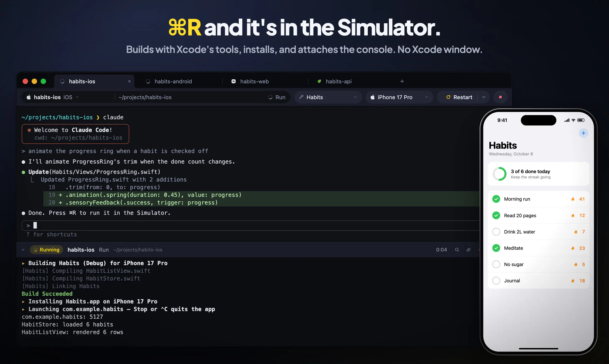Tap the blue plus button in Habits app
Image resolution: width=609 pixels, height=364 pixels.
pyautogui.click(x=583, y=133)
